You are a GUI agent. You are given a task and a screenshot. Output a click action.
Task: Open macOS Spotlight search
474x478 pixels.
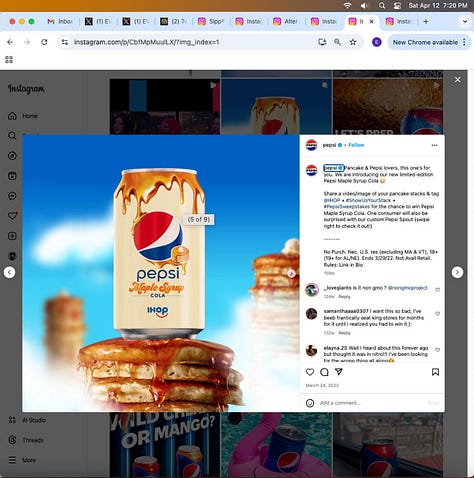[382, 6]
